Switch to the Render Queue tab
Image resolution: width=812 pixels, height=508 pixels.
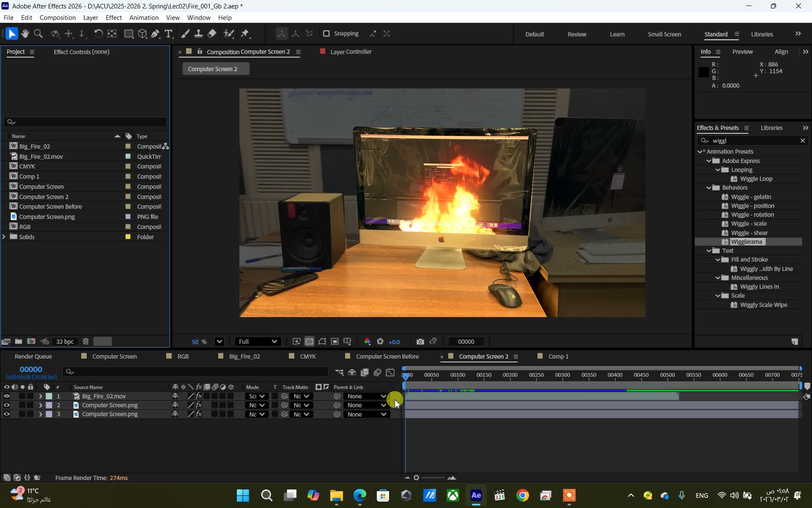coord(33,356)
